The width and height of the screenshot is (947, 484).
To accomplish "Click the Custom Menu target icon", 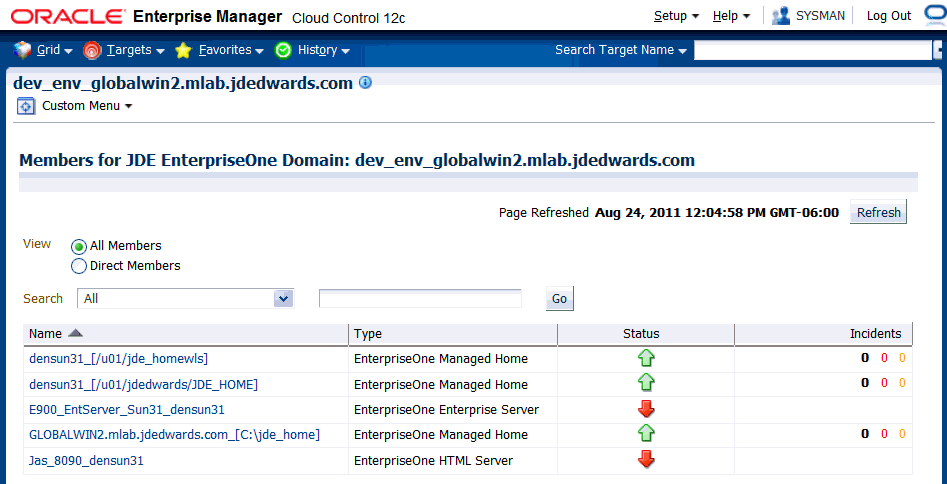I will pos(25,107).
